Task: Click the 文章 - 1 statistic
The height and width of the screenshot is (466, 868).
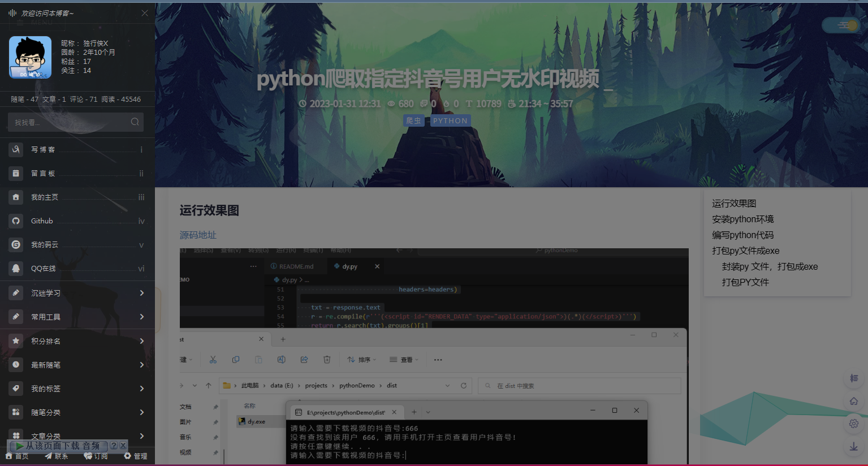Action: pyautogui.click(x=54, y=99)
